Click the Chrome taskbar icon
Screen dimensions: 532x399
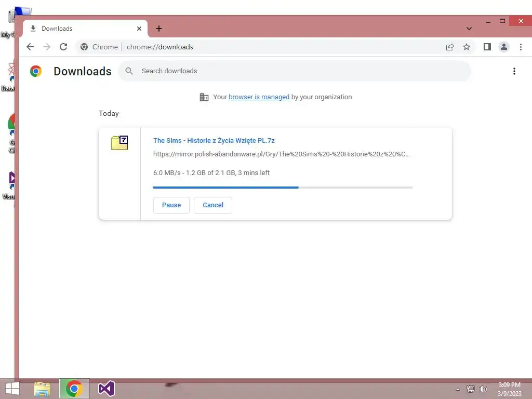click(74, 389)
